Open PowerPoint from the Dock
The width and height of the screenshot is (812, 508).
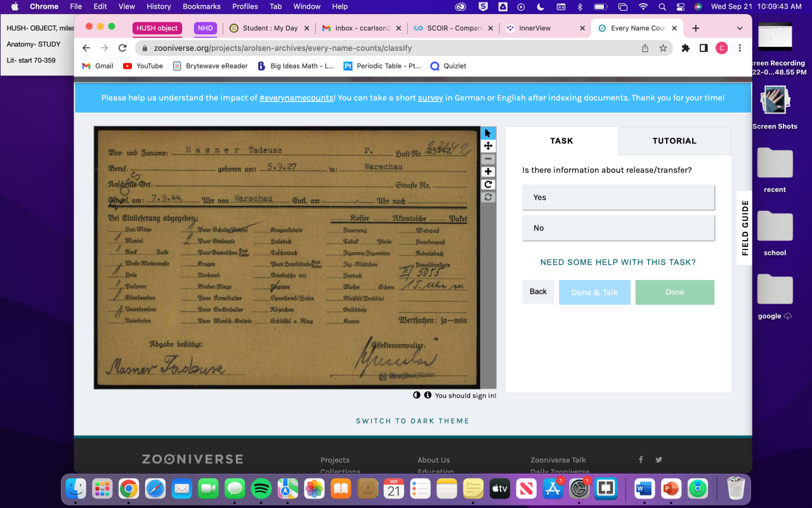point(671,488)
